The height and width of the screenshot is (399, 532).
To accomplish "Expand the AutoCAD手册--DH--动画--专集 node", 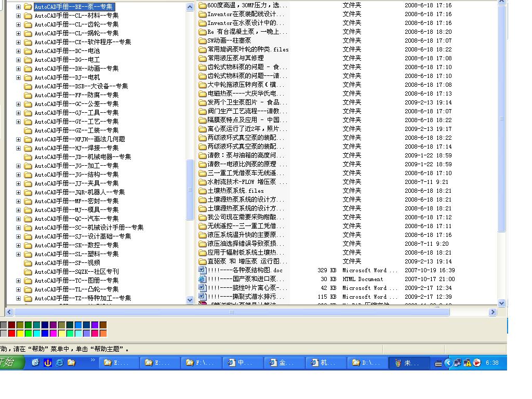I will (18, 69).
